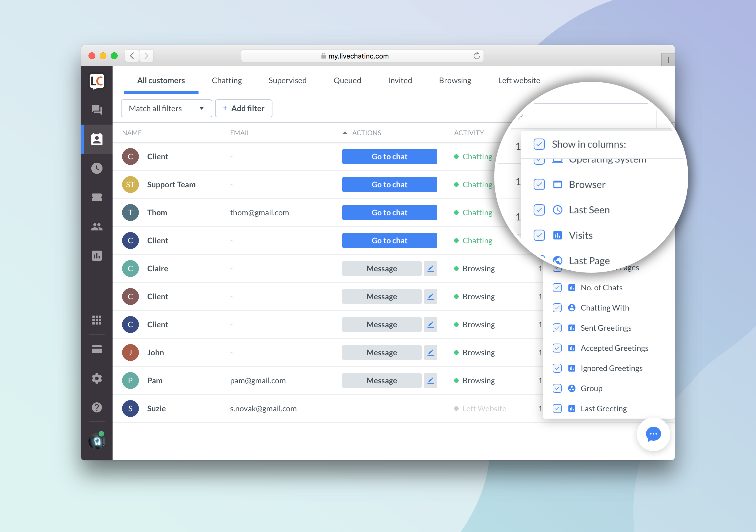756x532 pixels.
Task: Click Go to chat button for Thom
Action: (x=389, y=213)
